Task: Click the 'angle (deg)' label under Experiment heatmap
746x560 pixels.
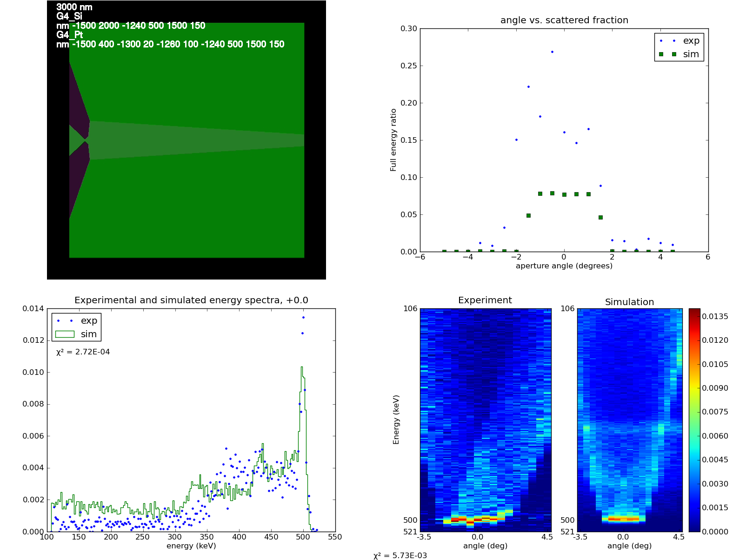Action: [x=485, y=546]
